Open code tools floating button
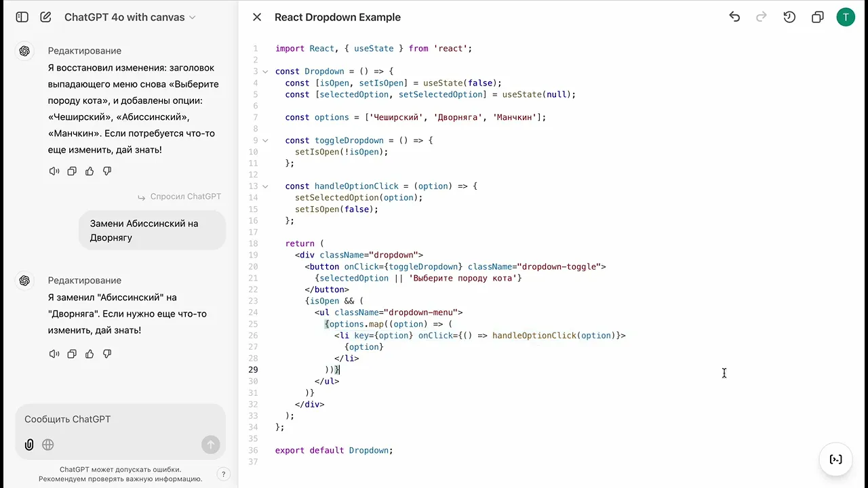Viewport: 868px width, 488px height. 836,460
